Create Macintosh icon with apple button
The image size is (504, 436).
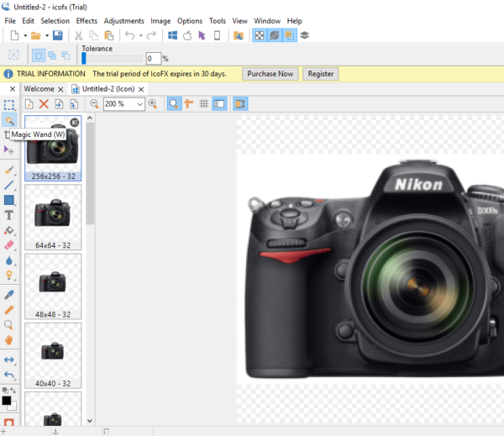click(x=187, y=35)
